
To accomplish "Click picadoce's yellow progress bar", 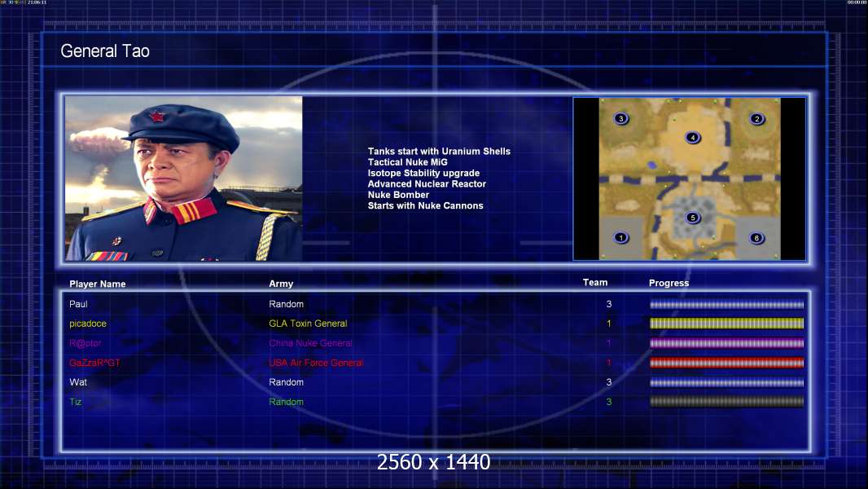I will click(727, 324).
